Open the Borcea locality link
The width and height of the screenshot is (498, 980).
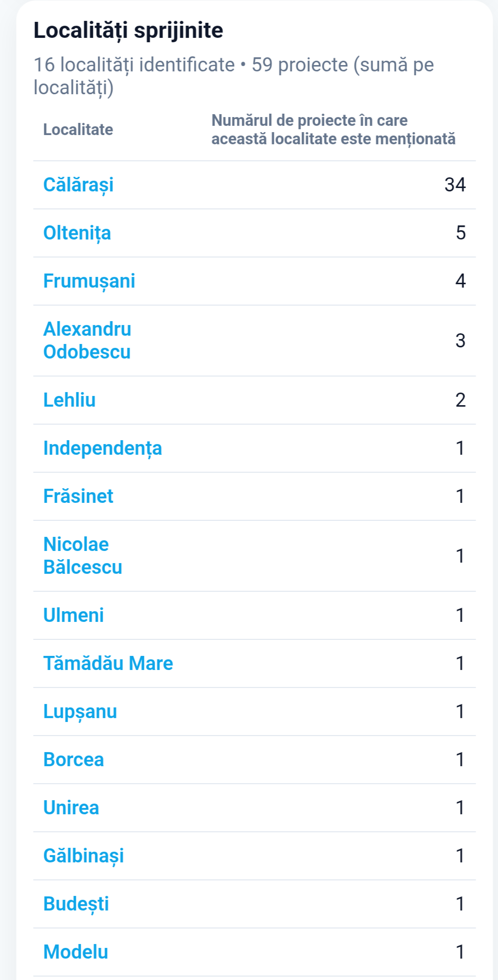(x=73, y=760)
